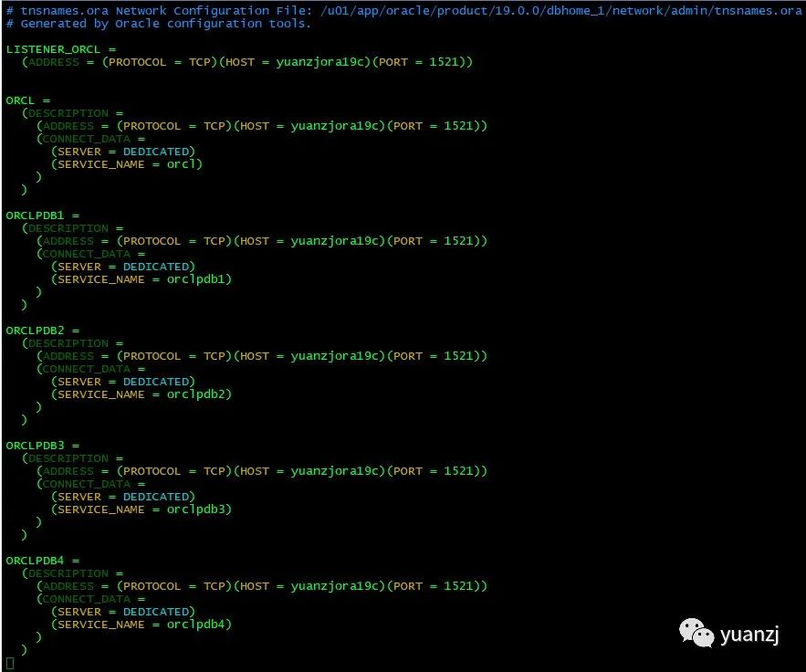The height and width of the screenshot is (672, 806).
Task: Click the WeChat logo icon in watermark
Action: point(696,633)
